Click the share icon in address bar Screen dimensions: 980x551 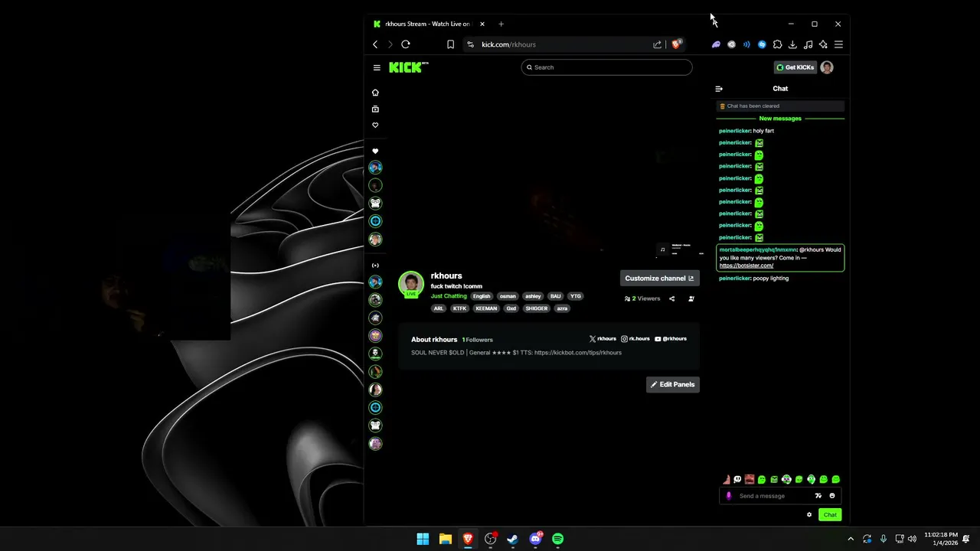(x=657, y=44)
